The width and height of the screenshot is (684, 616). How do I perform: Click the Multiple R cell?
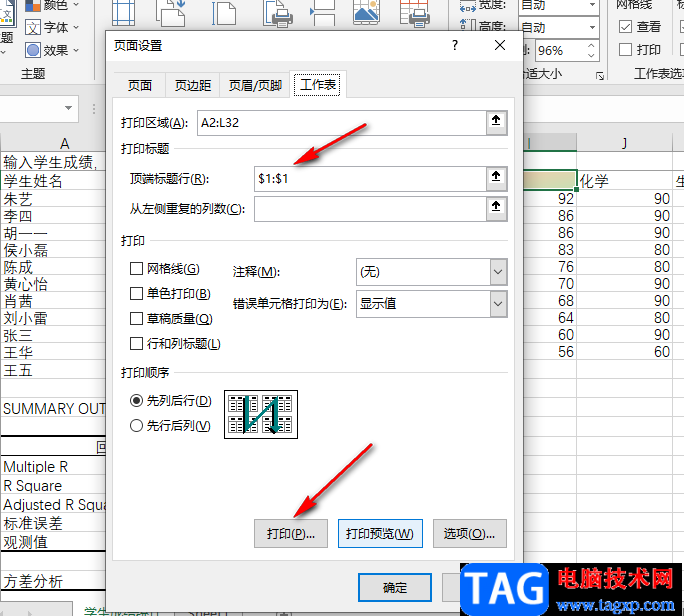(53, 466)
